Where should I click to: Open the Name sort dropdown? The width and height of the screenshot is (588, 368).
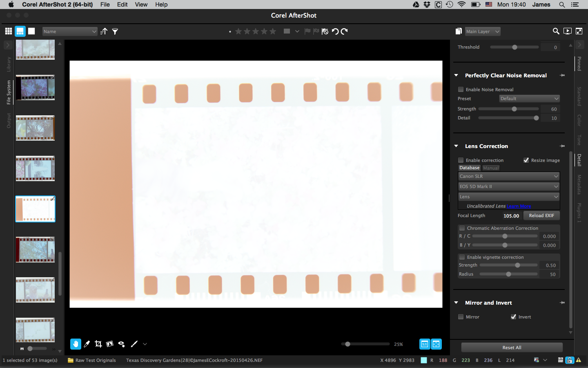70,31
